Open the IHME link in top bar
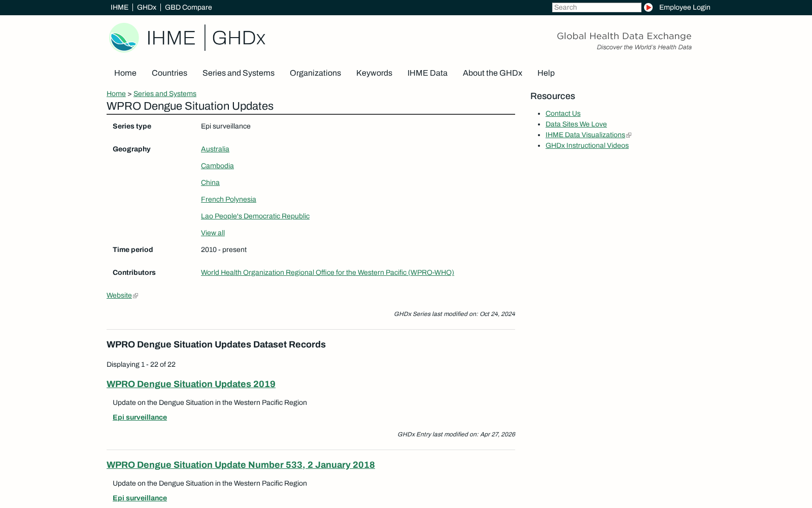 pos(119,7)
